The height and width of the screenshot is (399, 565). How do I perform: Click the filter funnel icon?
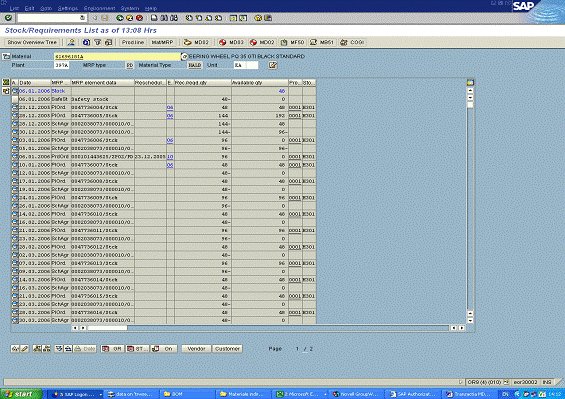click(97, 43)
